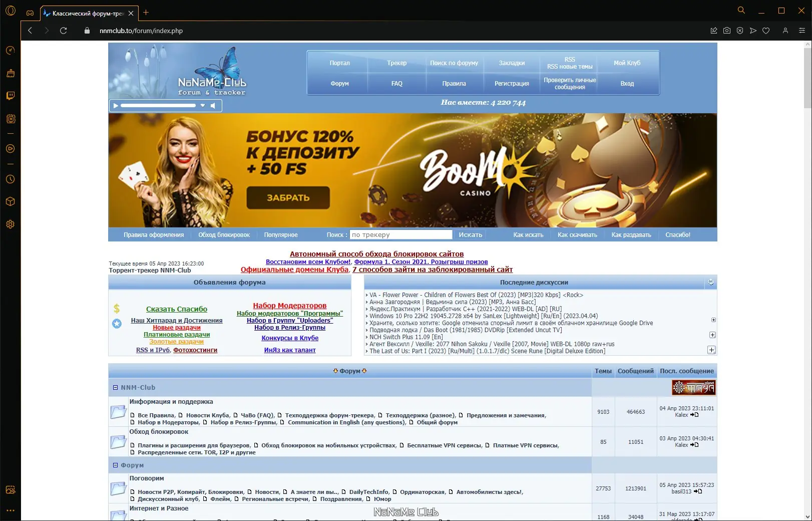Screen dimensions: 812x521
Task: Close the Классический форум-трекер tab
Action: pos(131,14)
